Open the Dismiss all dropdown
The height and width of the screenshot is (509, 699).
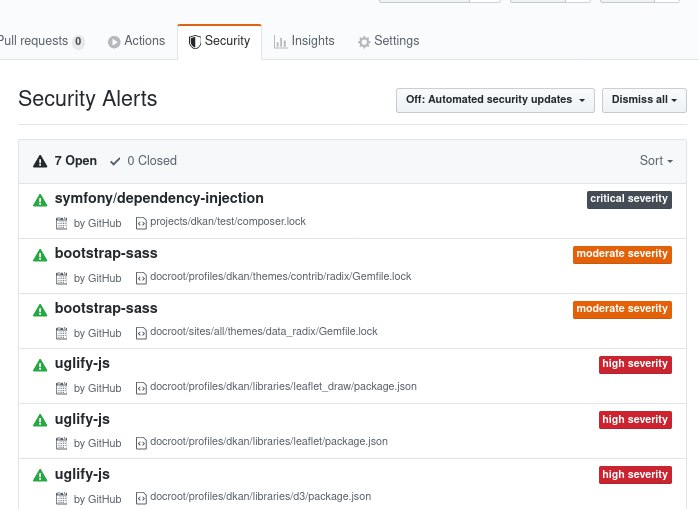point(644,100)
